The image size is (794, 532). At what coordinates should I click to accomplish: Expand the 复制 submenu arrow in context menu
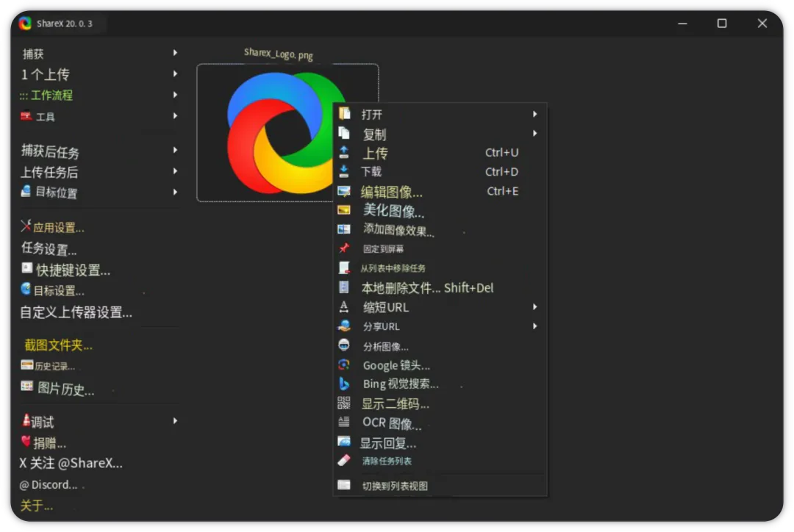coord(534,133)
